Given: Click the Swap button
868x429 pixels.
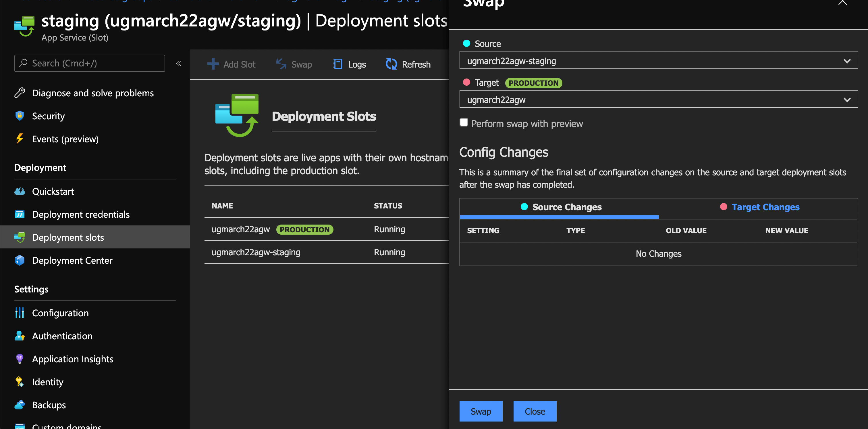Looking at the screenshot, I should [481, 411].
